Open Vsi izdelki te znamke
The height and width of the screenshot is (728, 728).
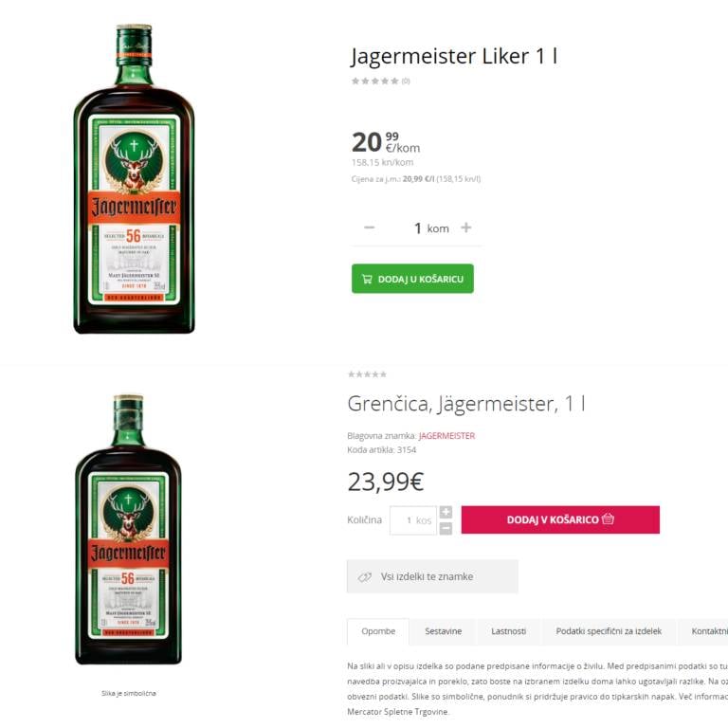(x=432, y=576)
